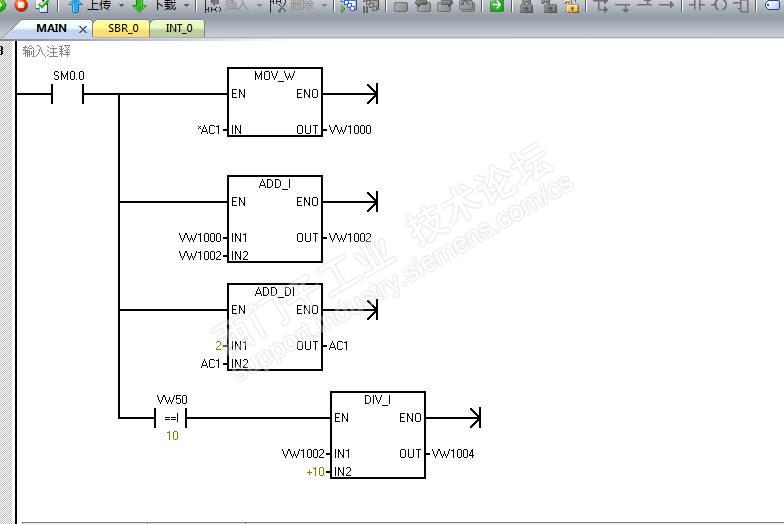Select DIV_I output operand VW1004
784x524 pixels.
[453, 454]
